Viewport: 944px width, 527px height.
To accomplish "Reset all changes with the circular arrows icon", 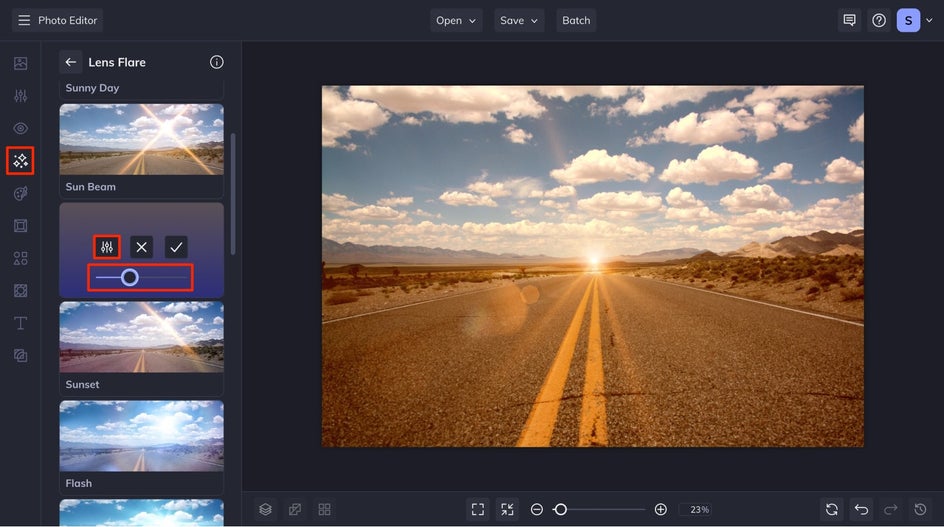I will (832, 510).
